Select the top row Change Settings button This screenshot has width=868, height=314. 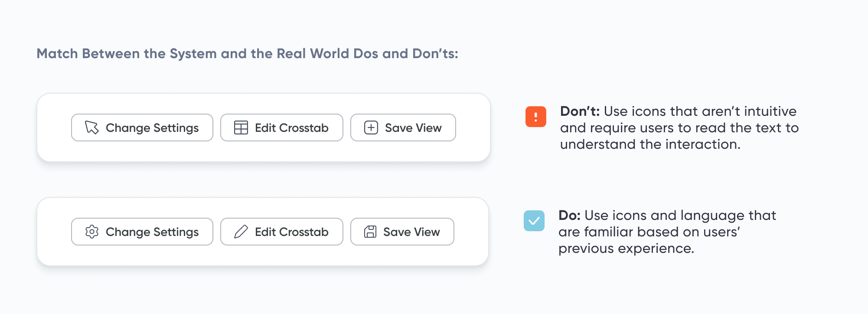[x=142, y=128]
